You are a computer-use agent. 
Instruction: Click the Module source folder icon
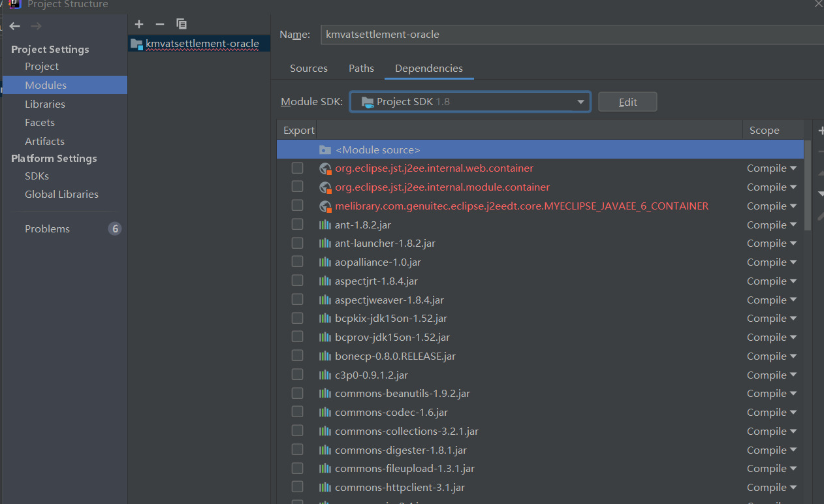coord(325,150)
